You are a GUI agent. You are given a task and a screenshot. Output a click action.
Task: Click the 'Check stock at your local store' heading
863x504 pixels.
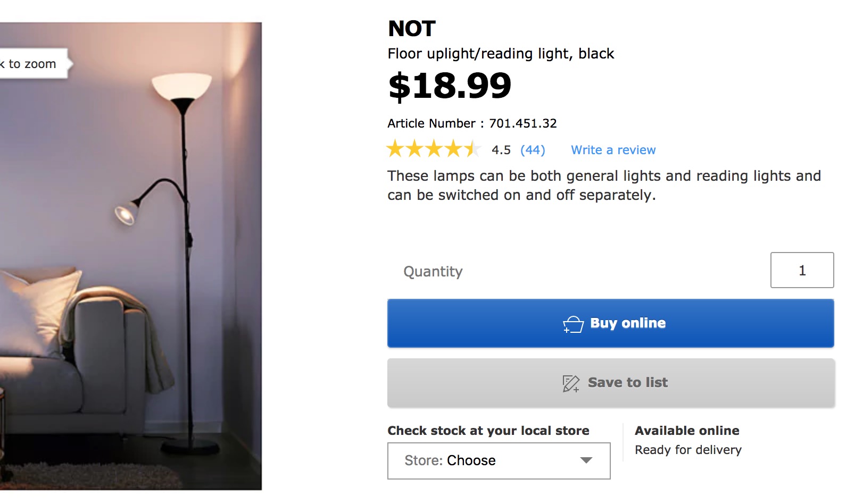(488, 431)
